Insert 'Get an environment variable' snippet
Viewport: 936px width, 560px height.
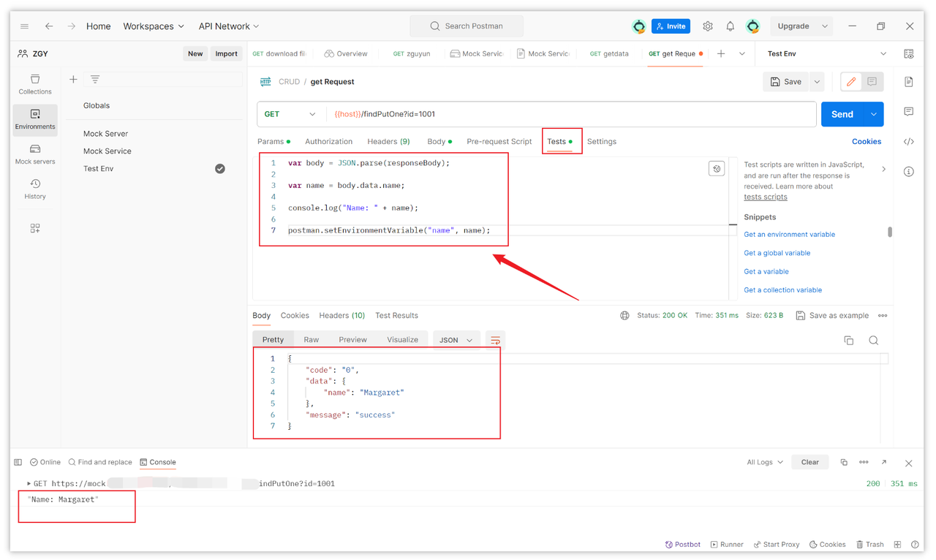tap(789, 235)
